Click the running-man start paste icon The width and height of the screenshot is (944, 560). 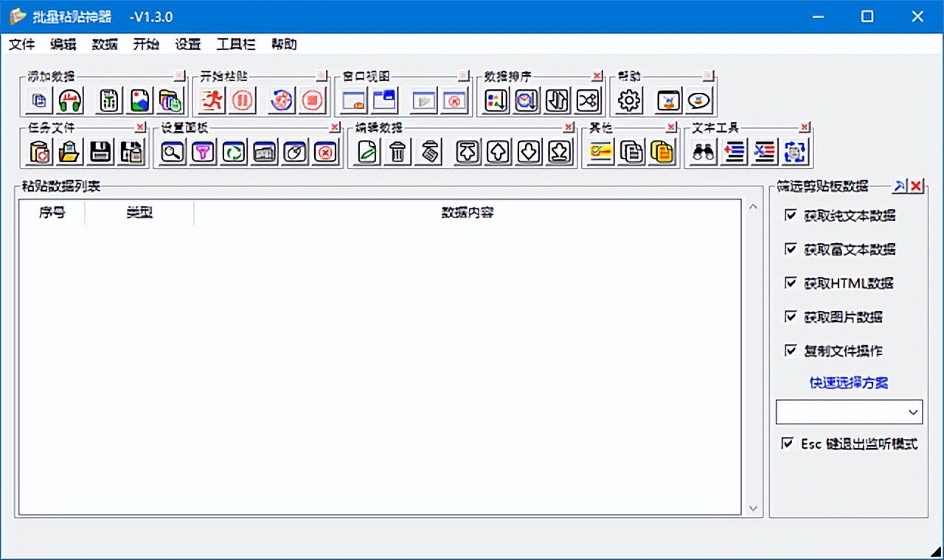[212, 100]
